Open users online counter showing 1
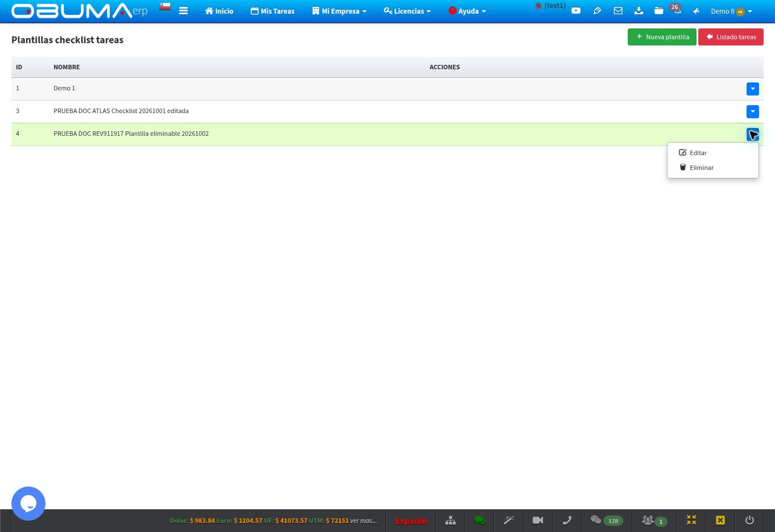This screenshot has height=532, width=775. 654,521
